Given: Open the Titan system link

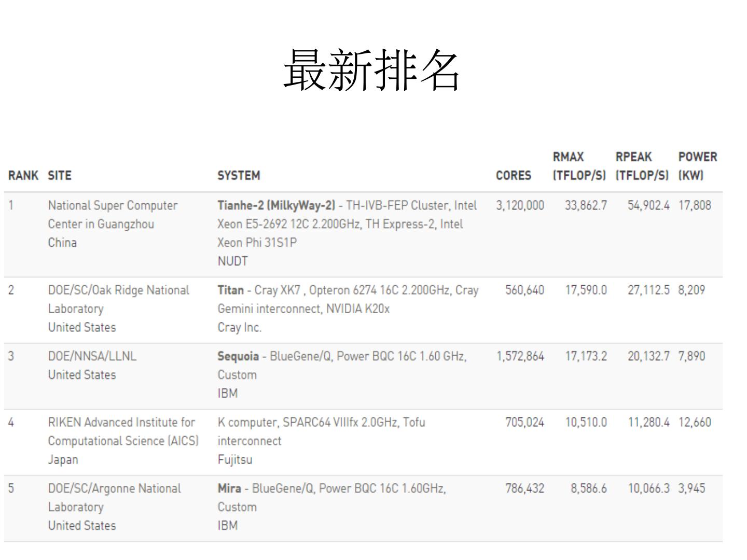Looking at the screenshot, I should [230, 290].
